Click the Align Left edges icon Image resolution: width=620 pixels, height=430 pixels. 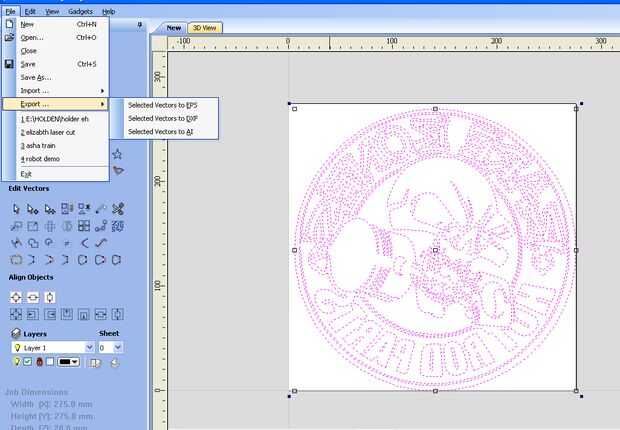pos(33,314)
